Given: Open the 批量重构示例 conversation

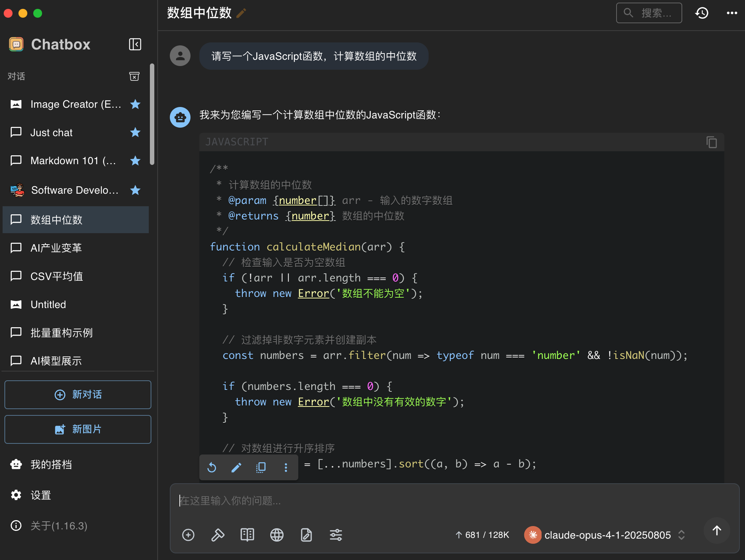Looking at the screenshot, I should pos(76,333).
